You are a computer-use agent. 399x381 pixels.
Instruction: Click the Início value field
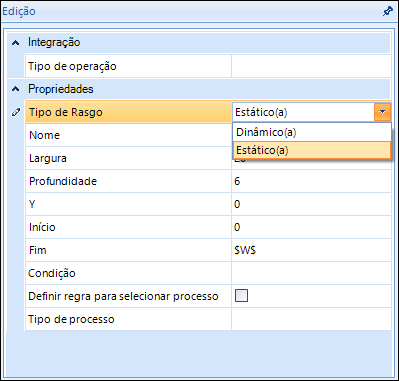pyautogui.click(x=311, y=227)
